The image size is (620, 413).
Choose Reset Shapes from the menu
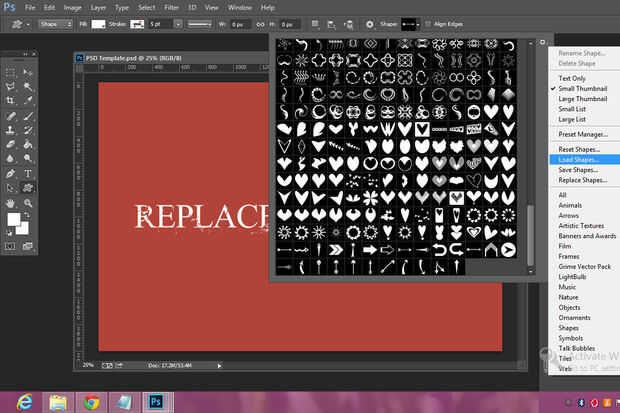tap(580, 148)
